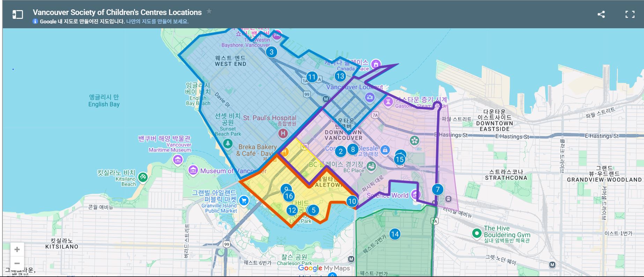
Task: Click the Canada Place marker icon
Action: (x=376, y=64)
